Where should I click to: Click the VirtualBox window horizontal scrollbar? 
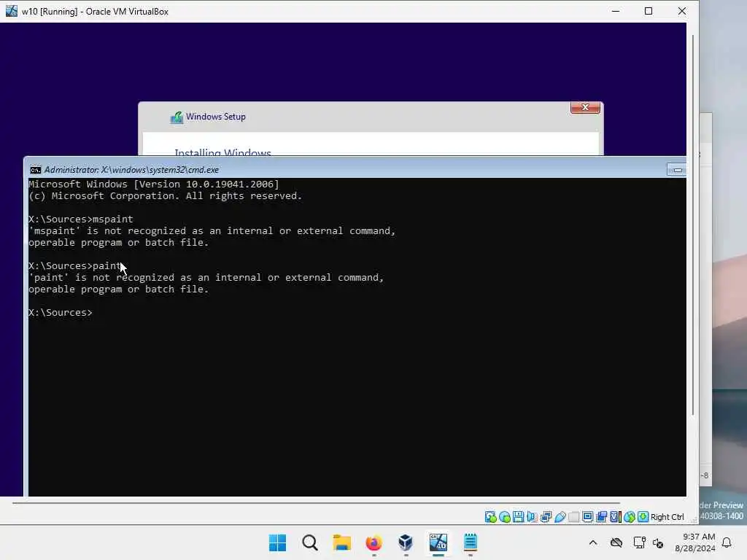317,503
